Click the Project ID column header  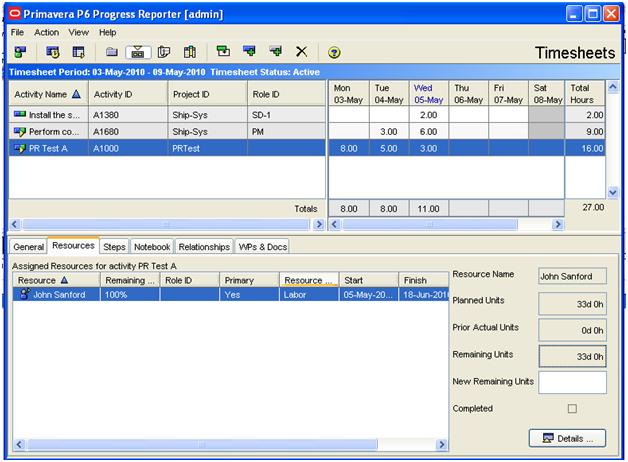207,94
